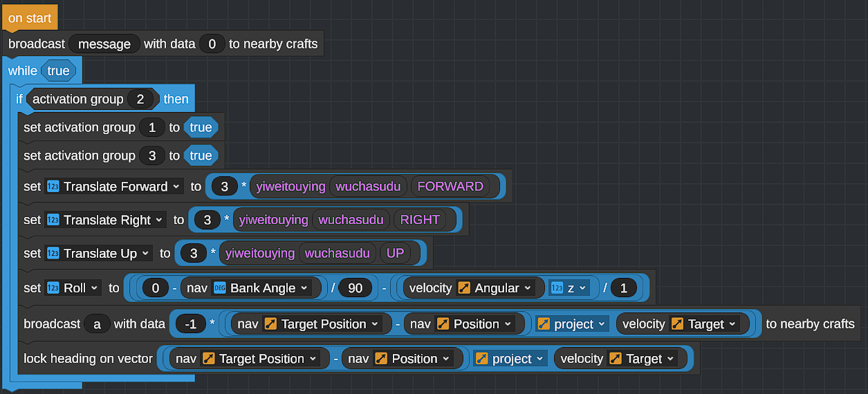Open nav Position dropdown in broadcast row

[475, 324]
